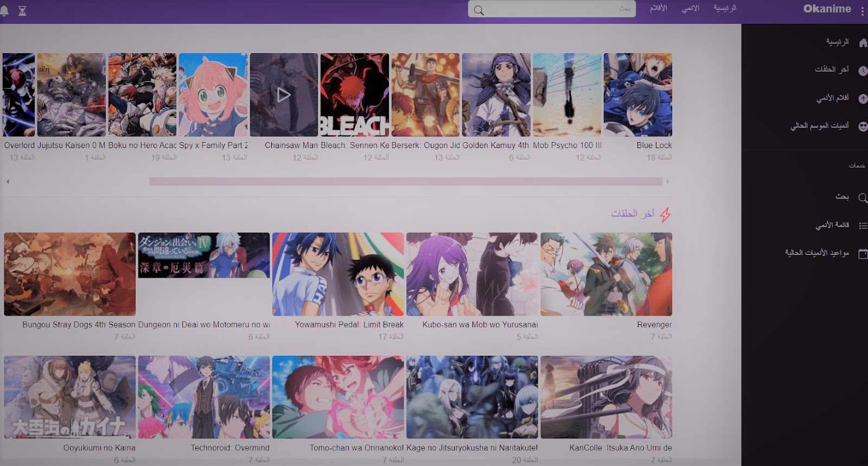The height and width of the screenshot is (466, 868).
Task: Open the Overlord poster
Action: 18,95
